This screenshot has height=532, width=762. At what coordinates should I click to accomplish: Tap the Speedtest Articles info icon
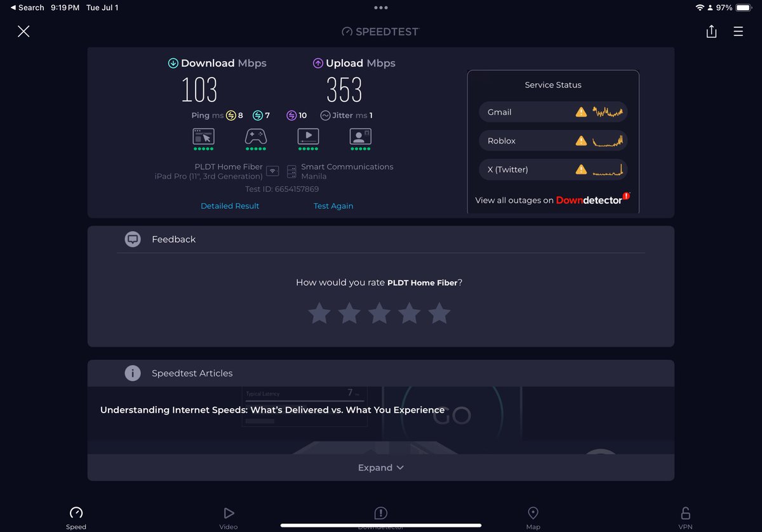133,373
